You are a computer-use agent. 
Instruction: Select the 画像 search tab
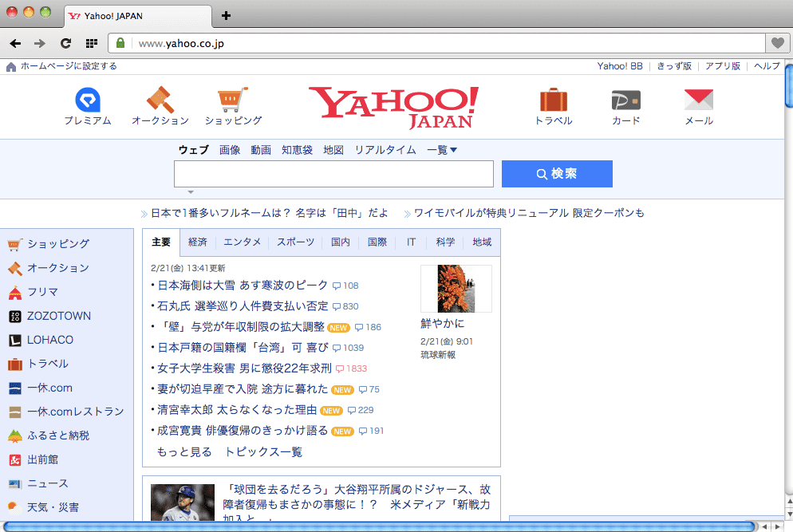[x=230, y=150]
